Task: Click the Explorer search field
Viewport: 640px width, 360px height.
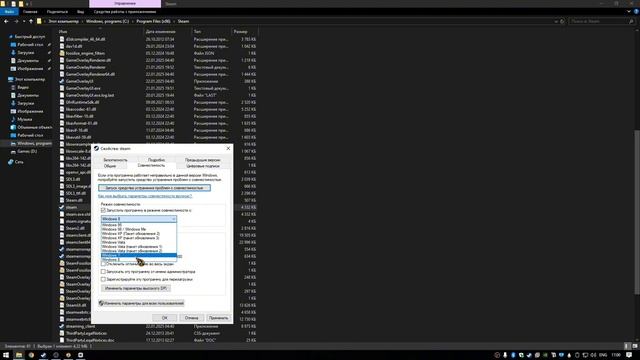Action: (601, 21)
